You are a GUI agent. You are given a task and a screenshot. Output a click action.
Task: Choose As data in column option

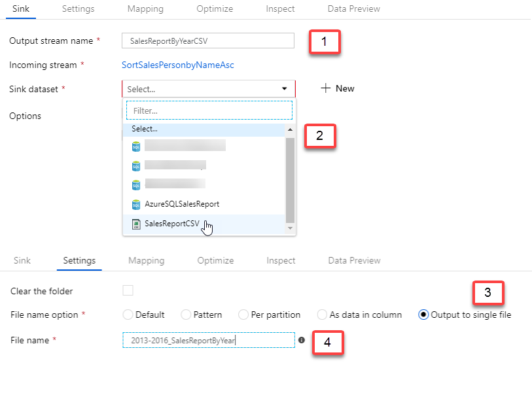point(322,315)
